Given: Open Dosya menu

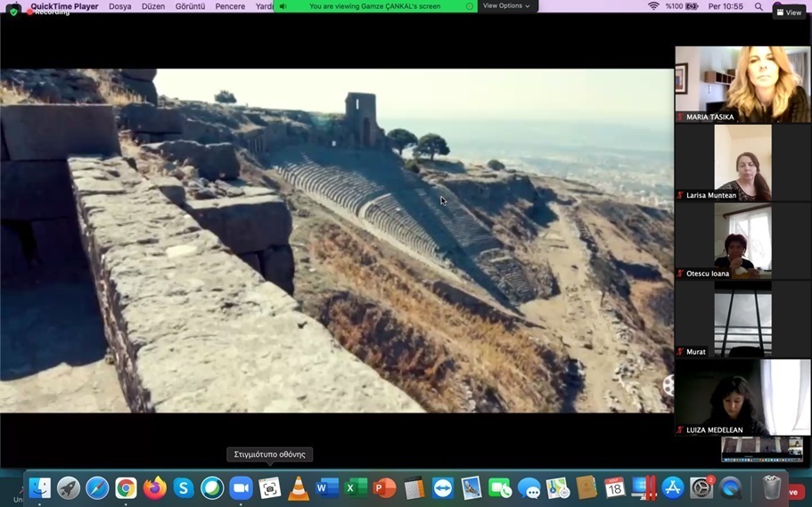Looking at the screenshot, I should click(119, 6).
